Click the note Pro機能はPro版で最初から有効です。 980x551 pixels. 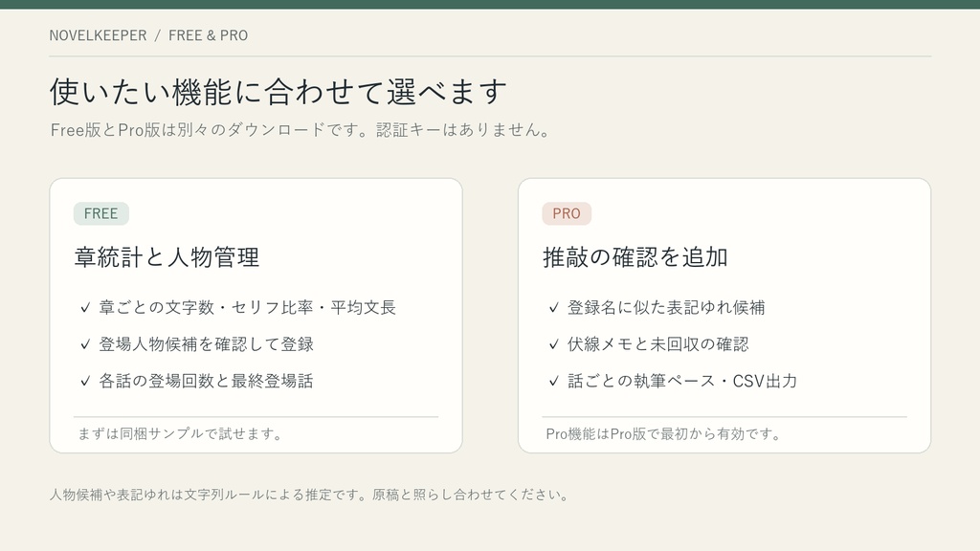[664, 433]
